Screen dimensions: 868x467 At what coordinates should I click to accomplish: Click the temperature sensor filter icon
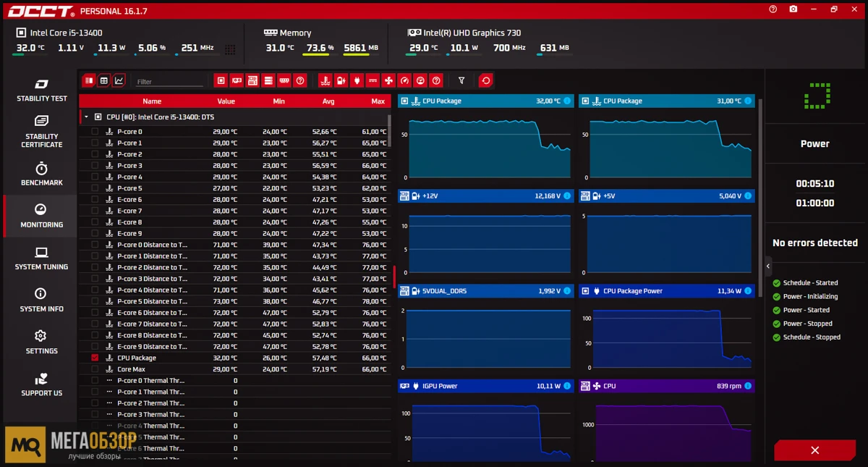coord(325,80)
